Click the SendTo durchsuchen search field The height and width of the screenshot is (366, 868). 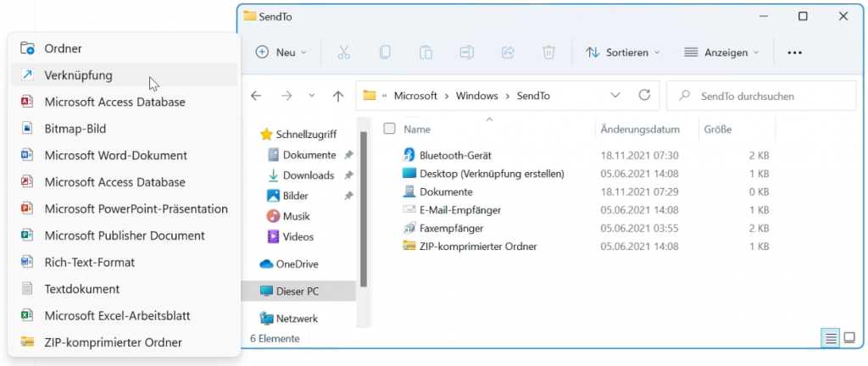point(761,96)
